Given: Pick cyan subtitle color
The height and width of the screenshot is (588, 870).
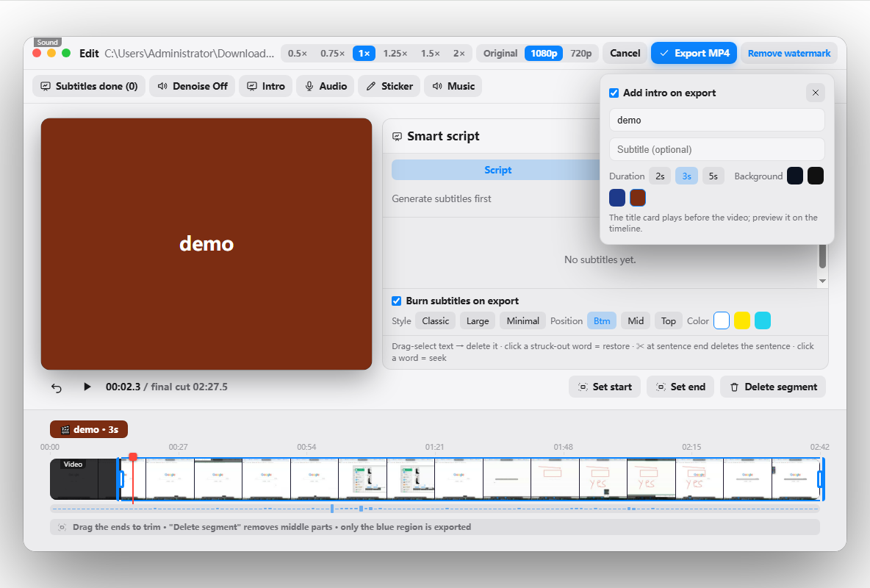Looking at the screenshot, I should (x=763, y=320).
